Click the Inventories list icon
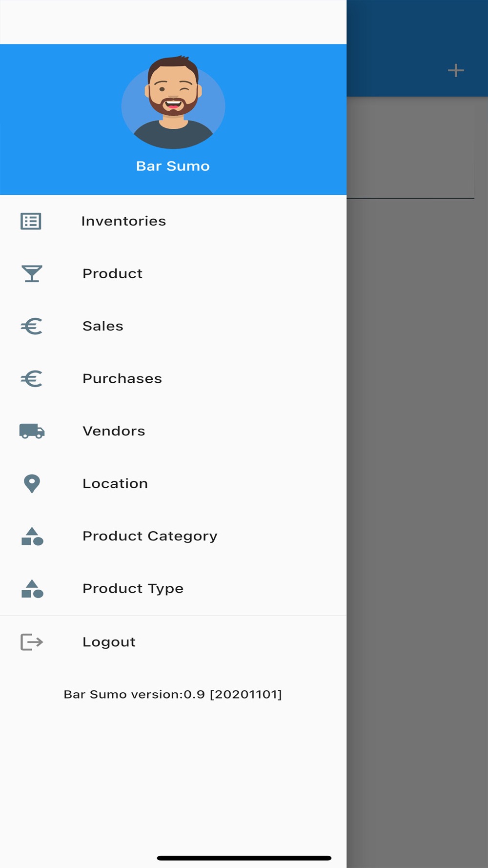Viewport: 488px width, 868px height. [31, 221]
